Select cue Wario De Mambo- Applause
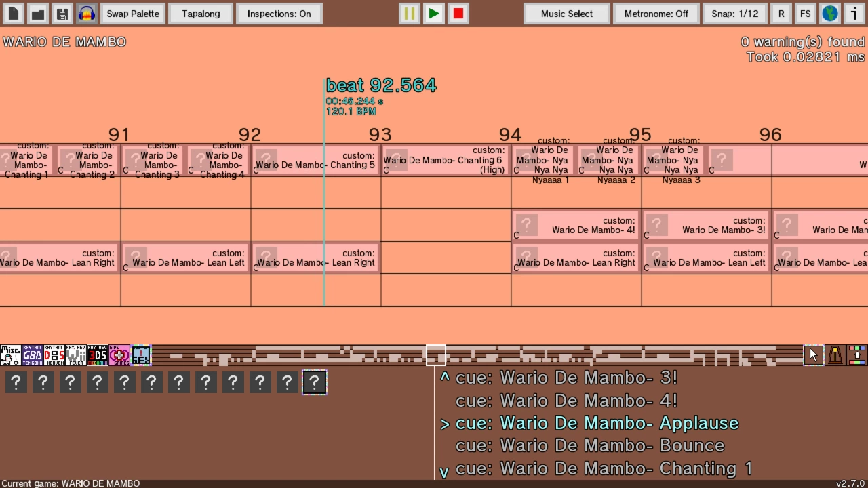 pos(597,423)
